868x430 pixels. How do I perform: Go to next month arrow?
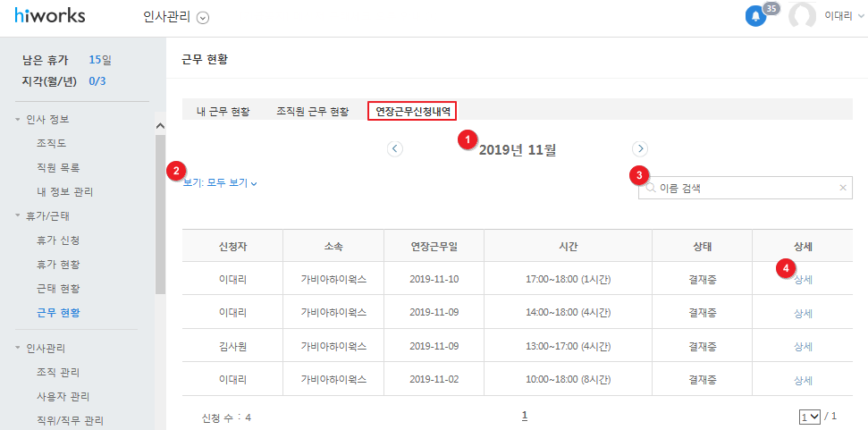pos(640,148)
